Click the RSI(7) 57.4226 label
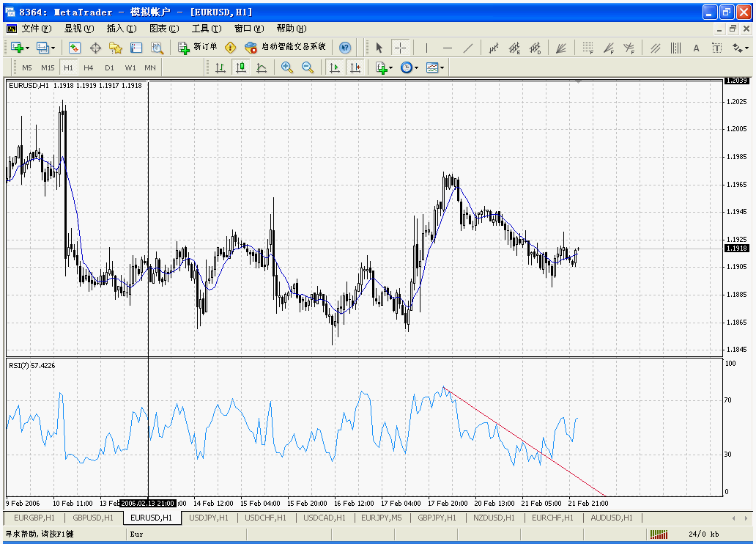Viewport: 756px width, 544px height. [x=31, y=365]
